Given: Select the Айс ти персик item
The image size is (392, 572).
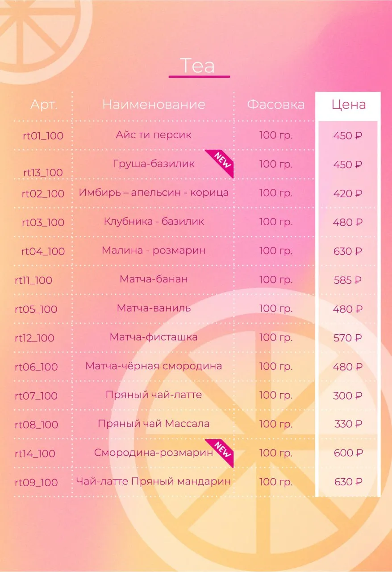Looking at the screenshot, I should [154, 135].
